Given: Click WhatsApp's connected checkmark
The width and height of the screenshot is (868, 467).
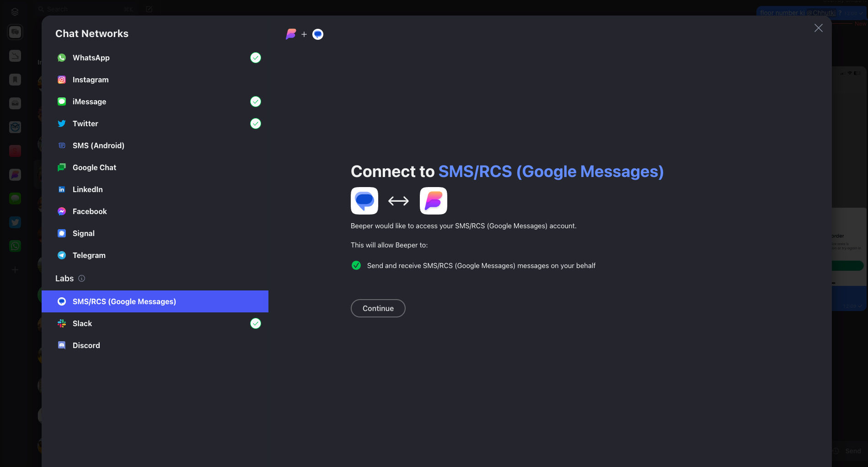Looking at the screenshot, I should click(256, 58).
